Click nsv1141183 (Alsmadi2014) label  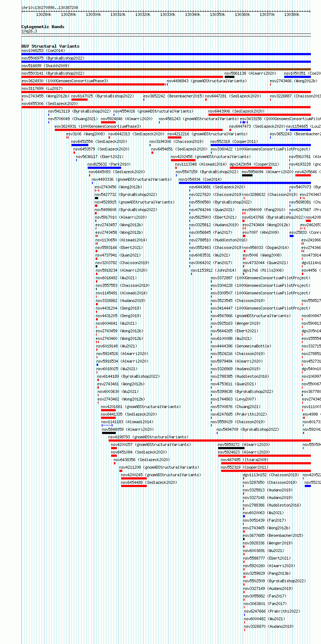[127, 422]
